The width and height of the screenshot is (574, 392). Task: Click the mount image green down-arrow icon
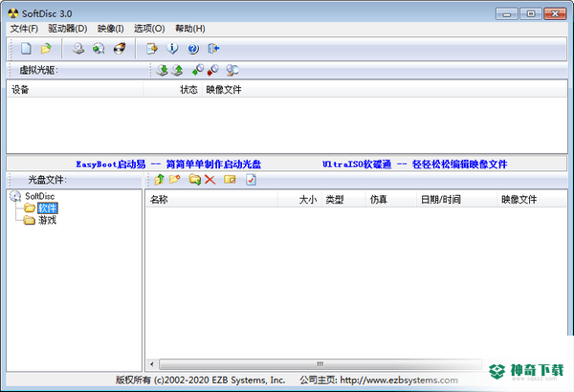[163, 70]
